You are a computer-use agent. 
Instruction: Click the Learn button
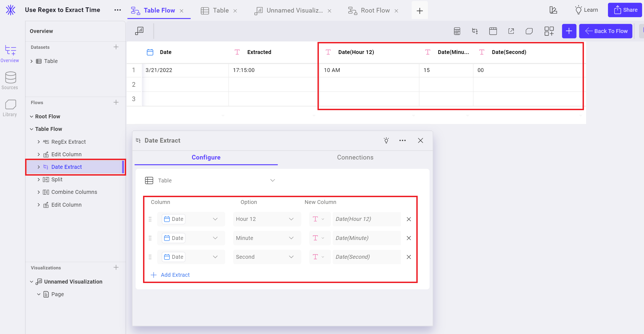point(586,10)
